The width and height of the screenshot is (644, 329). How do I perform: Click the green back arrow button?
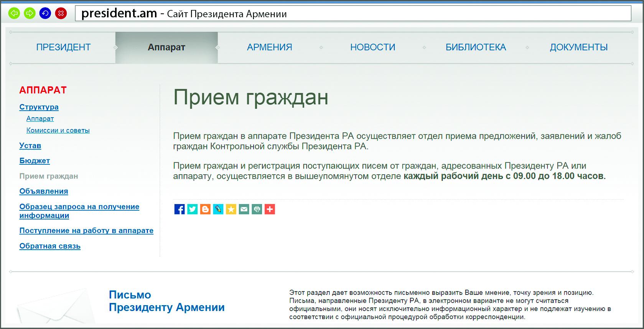click(x=14, y=13)
